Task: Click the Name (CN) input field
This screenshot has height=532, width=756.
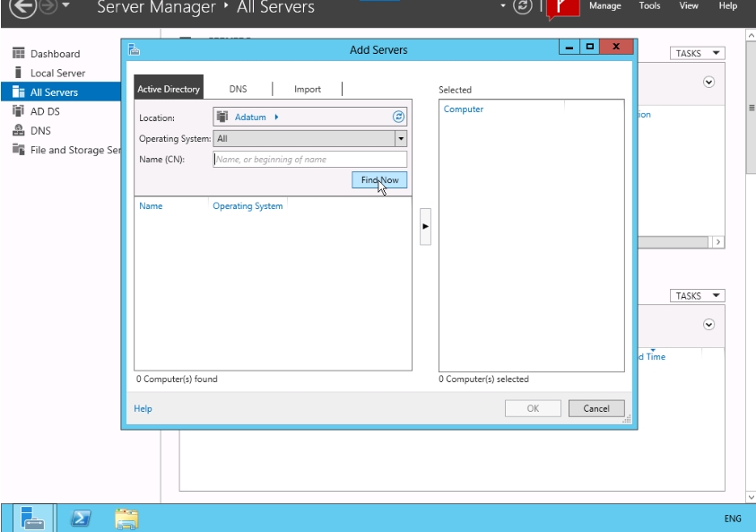Action: click(310, 159)
